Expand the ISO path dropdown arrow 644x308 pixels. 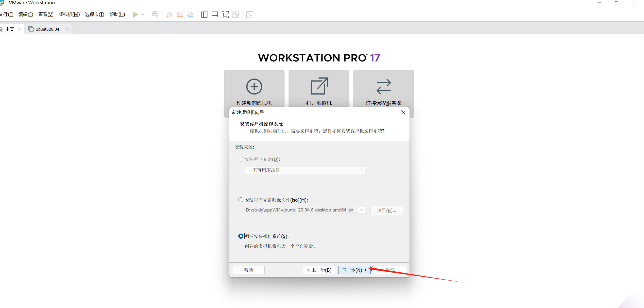362,210
